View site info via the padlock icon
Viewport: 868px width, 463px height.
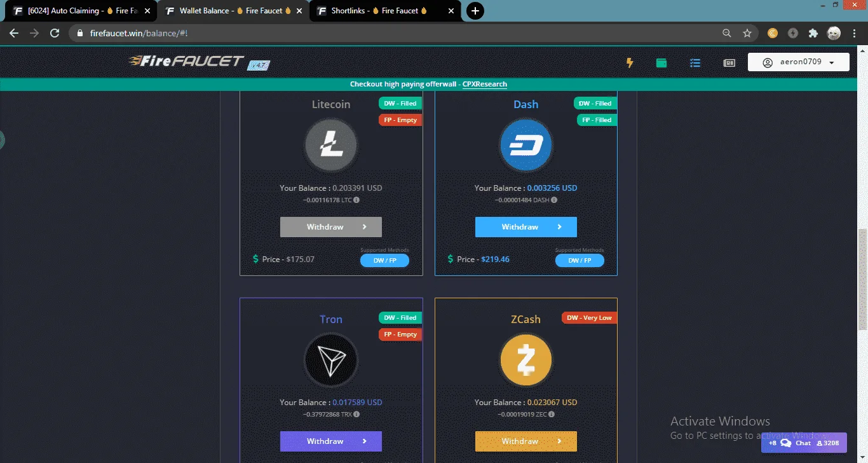point(79,33)
